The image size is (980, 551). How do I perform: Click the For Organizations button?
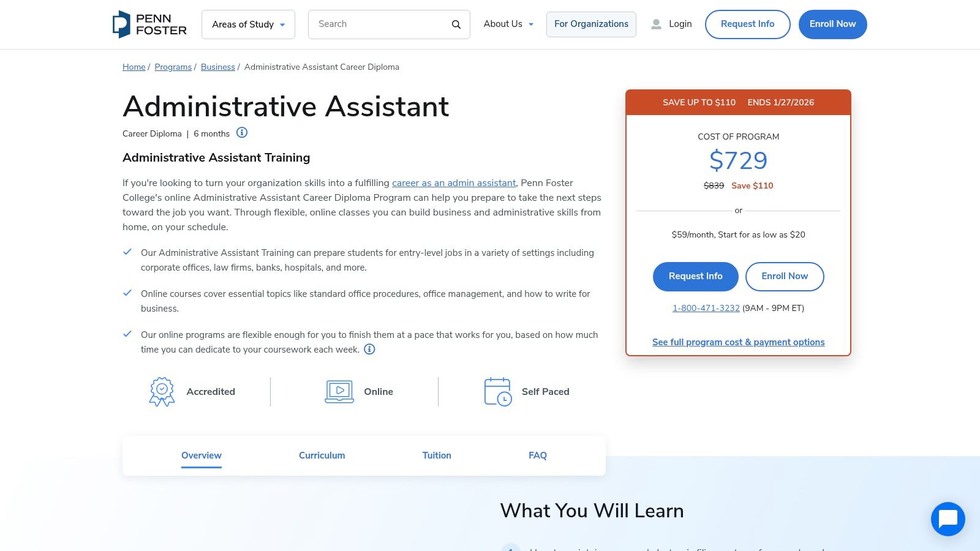click(x=591, y=24)
